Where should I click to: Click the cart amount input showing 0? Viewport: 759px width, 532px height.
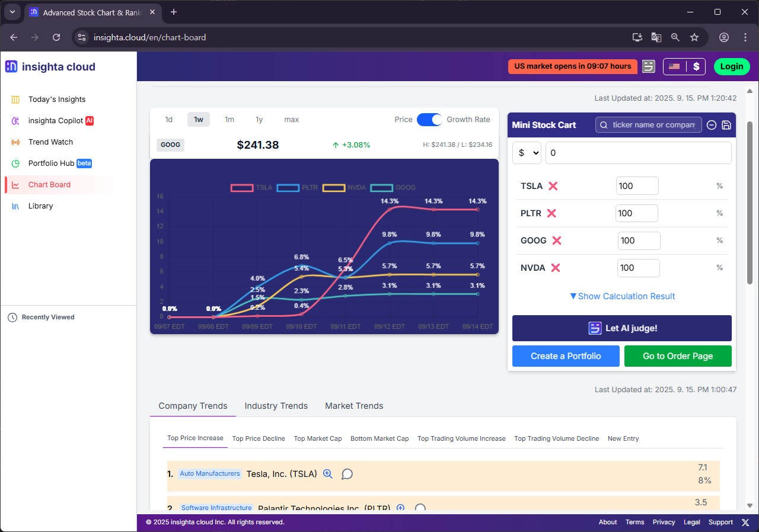click(x=638, y=153)
